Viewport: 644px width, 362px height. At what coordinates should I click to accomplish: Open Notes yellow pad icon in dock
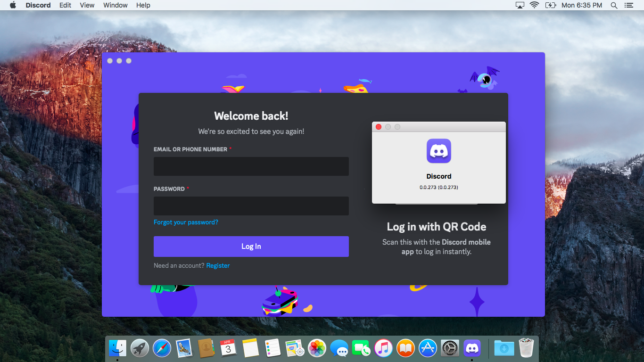(250, 348)
